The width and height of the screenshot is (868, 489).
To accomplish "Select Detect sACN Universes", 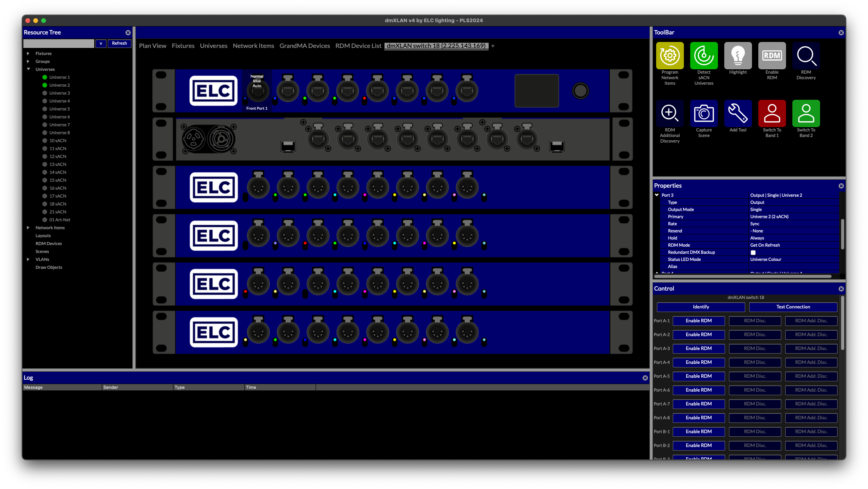I will point(704,56).
